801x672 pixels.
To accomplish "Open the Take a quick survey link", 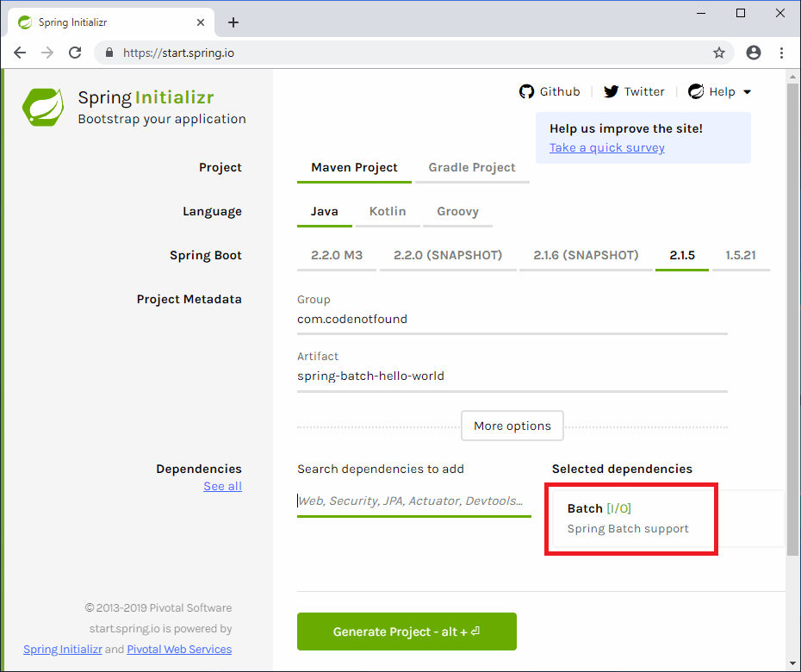I will point(607,147).
